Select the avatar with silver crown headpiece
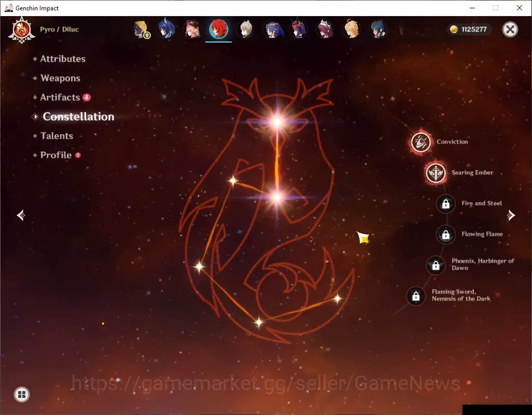 (x=325, y=29)
